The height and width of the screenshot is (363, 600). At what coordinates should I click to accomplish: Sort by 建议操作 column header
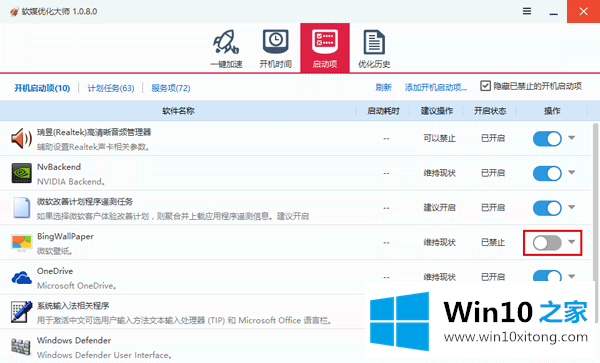point(437,111)
